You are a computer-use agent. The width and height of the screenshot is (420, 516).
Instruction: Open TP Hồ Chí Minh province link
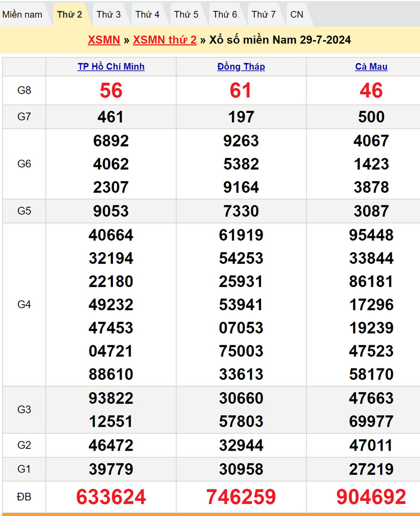click(111, 67)
